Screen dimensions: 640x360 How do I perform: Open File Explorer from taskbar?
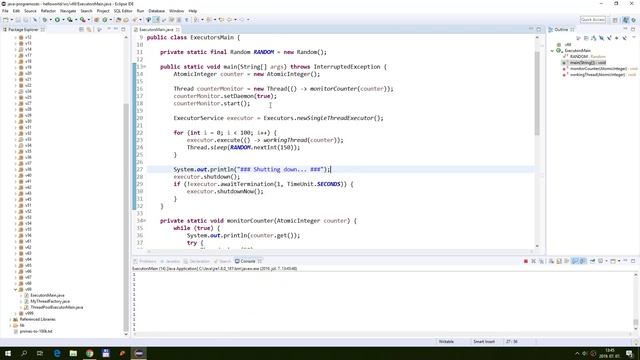(73, 353)
